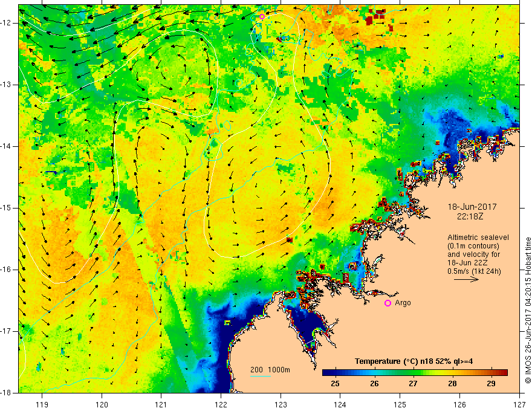The image size is (532, 411).
Task: Click the IMOS copyright timestamp text
Action: coord(528,310)
